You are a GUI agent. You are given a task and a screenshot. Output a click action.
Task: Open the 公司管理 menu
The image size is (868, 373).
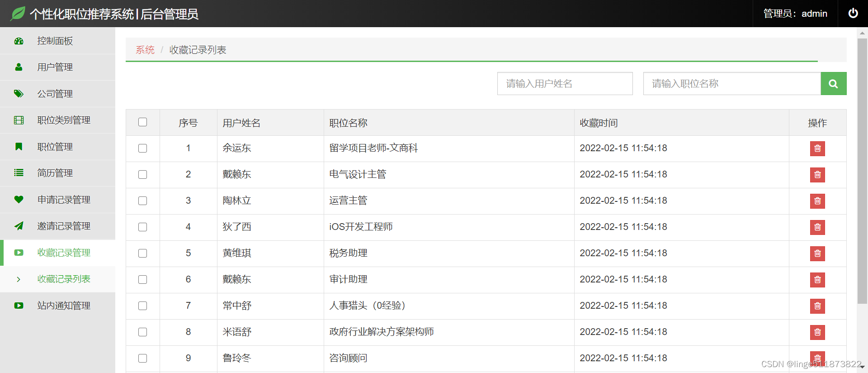(x=57, y=94)
